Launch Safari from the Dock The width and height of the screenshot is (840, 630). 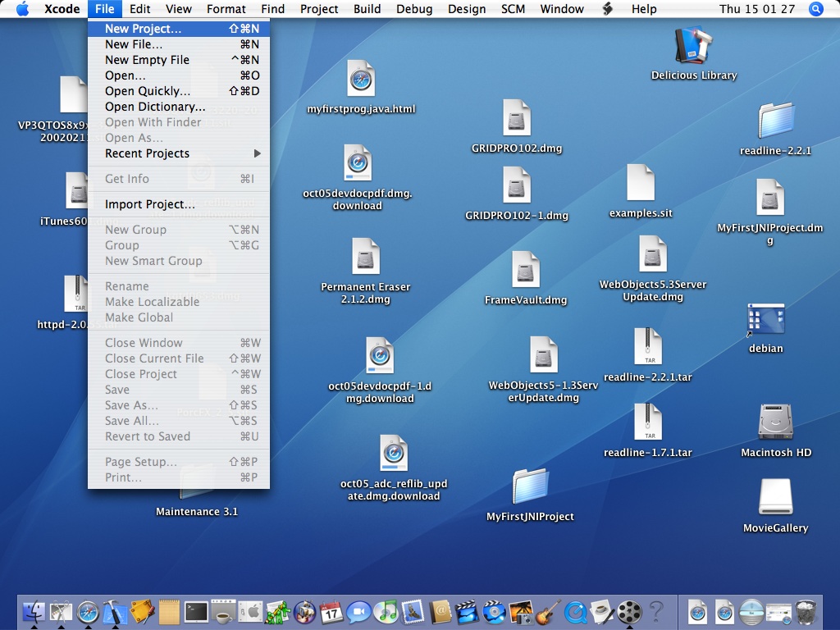click(88, 611)
